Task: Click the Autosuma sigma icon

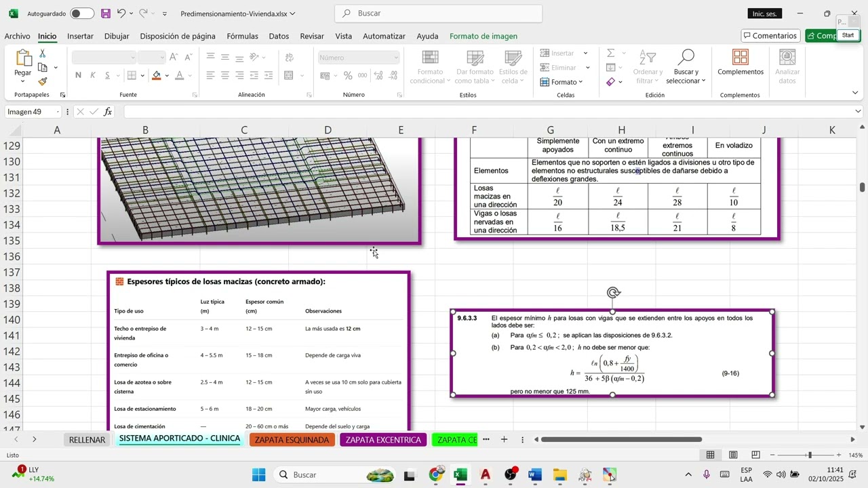Action: (x=610, y=53)
